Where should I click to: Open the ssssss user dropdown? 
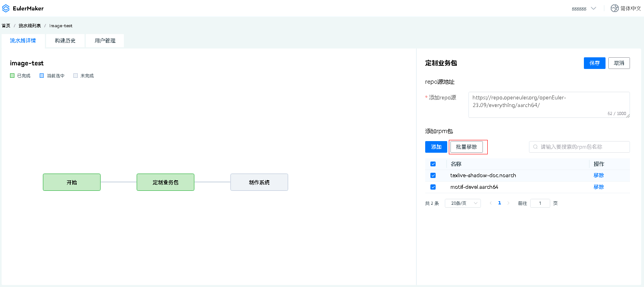tap(583, 8)
